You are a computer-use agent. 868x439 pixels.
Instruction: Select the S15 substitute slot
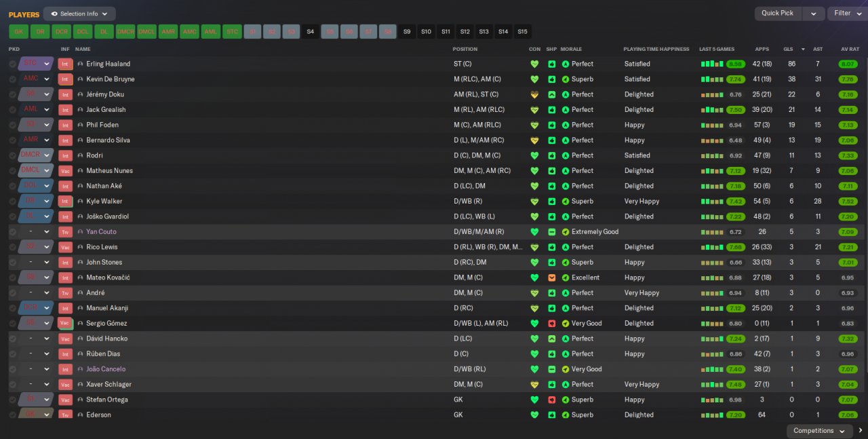click(522, 31)
